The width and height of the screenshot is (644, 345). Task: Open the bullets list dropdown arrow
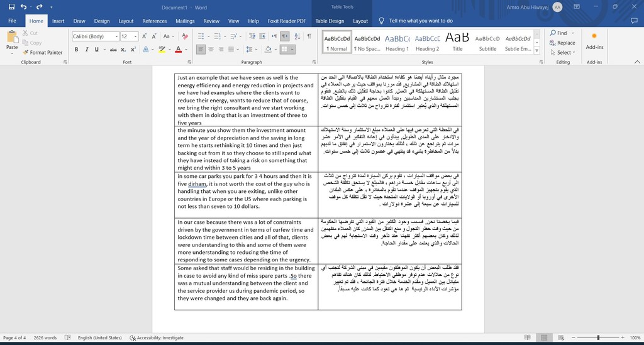click(x=208, y=36)
